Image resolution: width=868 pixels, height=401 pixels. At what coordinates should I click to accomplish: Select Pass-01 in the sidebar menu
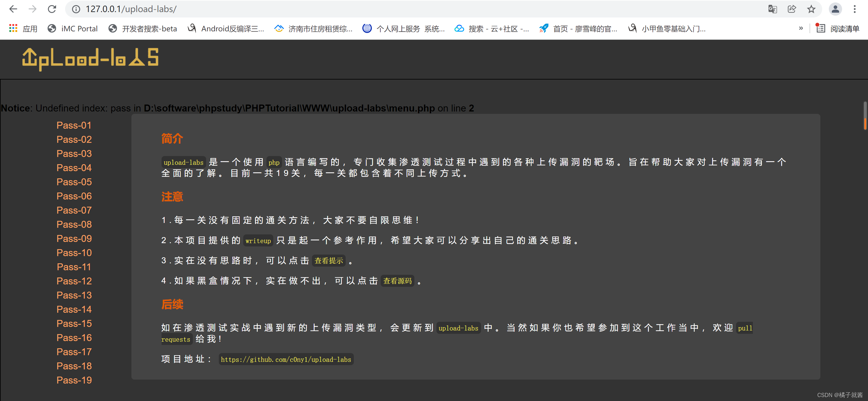[74, 125]
